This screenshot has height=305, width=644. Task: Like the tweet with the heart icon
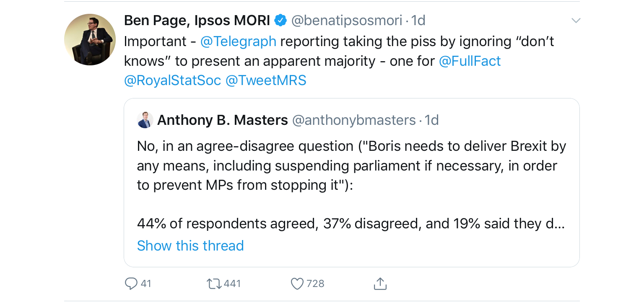point(297,284)
